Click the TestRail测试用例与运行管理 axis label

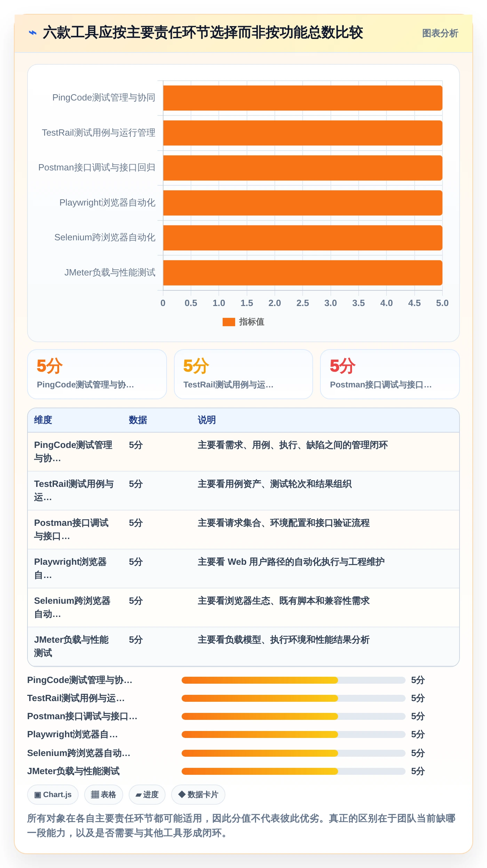click(x=98, y=133)
